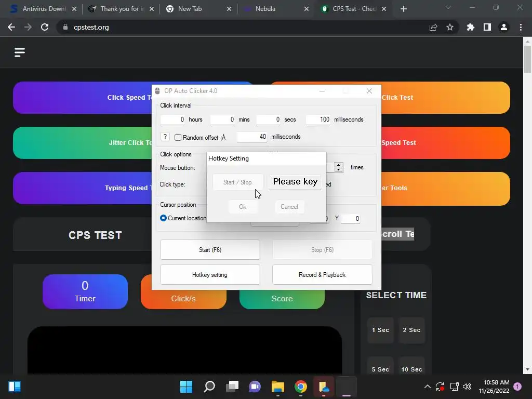The height and width of the screenshot is (399, 532).
Task: Select 2 Sec time option
Action: (411, 330)
